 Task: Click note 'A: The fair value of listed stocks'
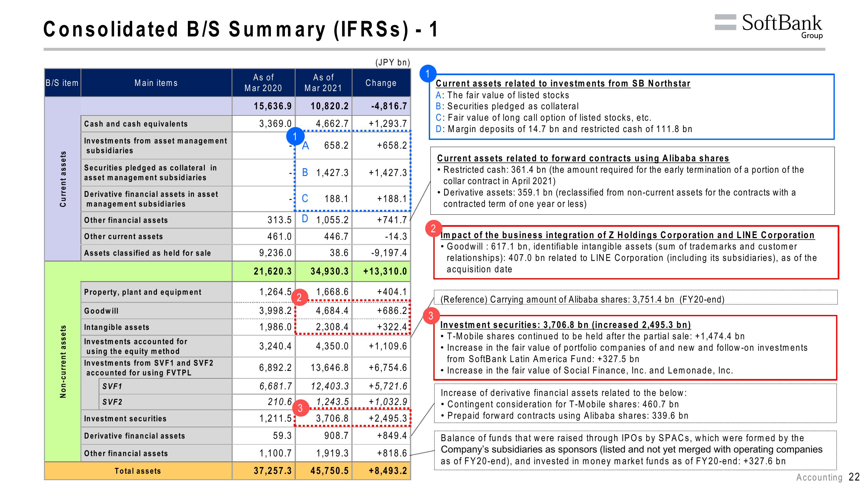(502, 95)
